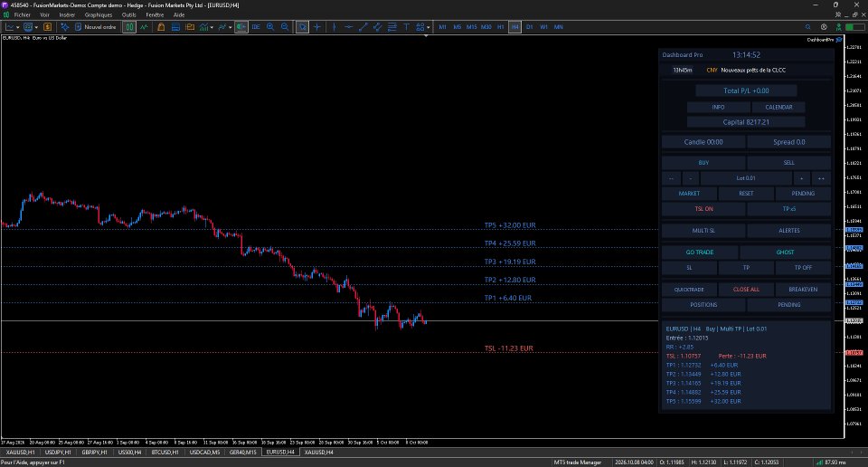868x467 pixels.
Task: Increase lot size with the single plus button
Action: (802, 178)
